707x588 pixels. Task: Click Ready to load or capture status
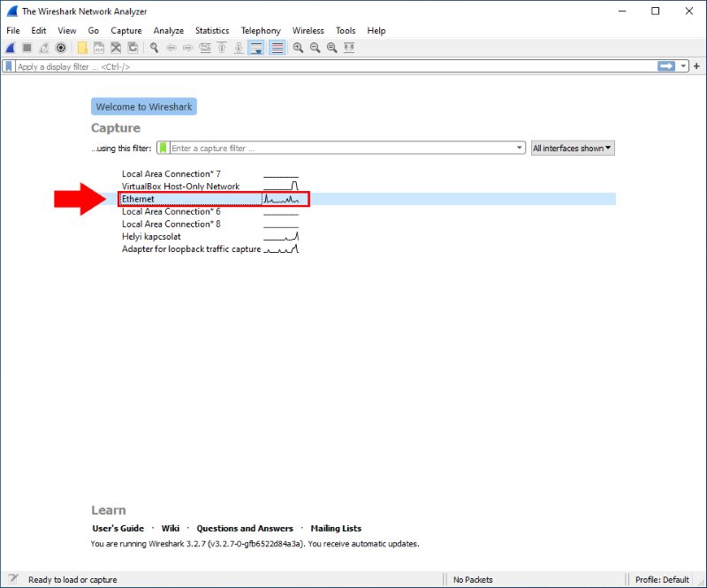[x=72, y=579]
